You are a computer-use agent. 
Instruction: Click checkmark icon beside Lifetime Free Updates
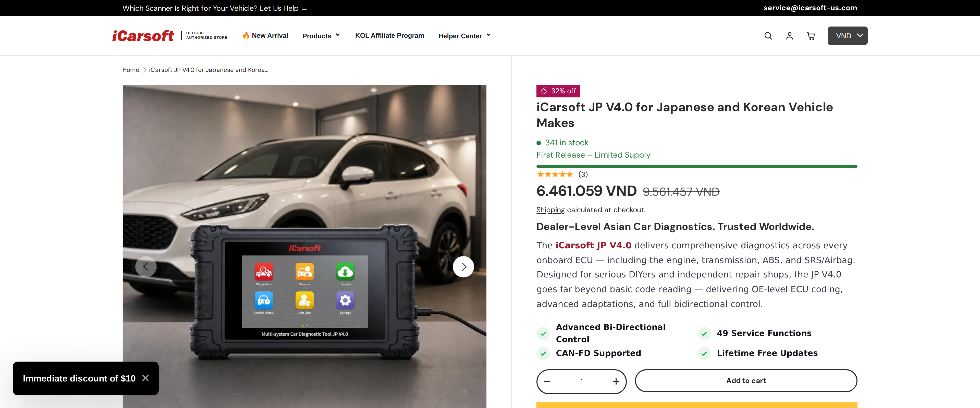704,354
